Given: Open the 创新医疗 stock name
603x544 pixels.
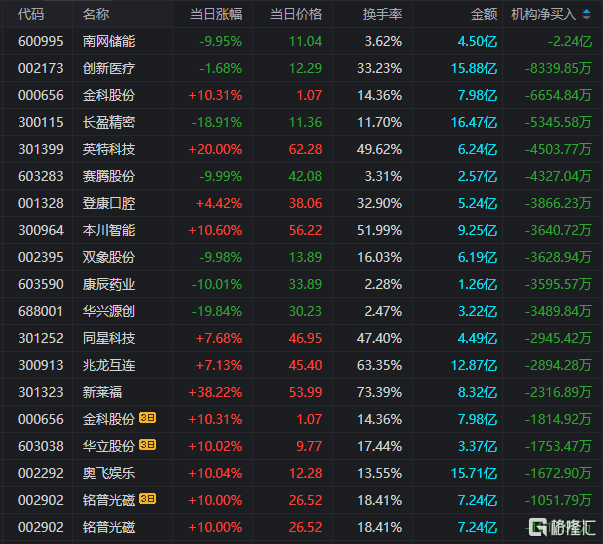Looking at the screenshot, I should tap(109, 68).
